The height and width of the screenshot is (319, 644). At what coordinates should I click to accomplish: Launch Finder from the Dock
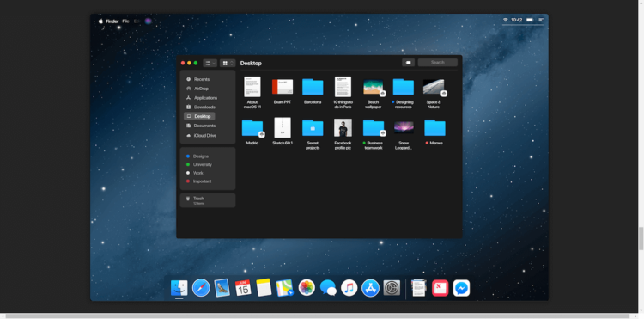179,288
